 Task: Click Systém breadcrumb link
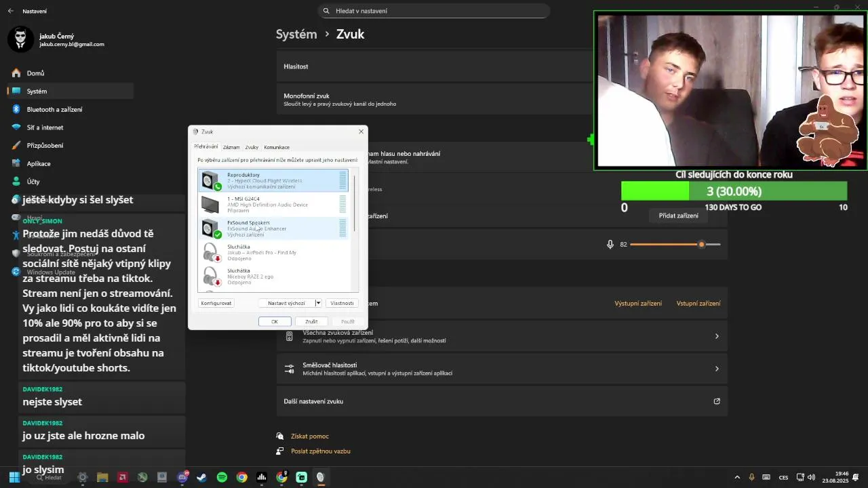click(x=296, y=34)
